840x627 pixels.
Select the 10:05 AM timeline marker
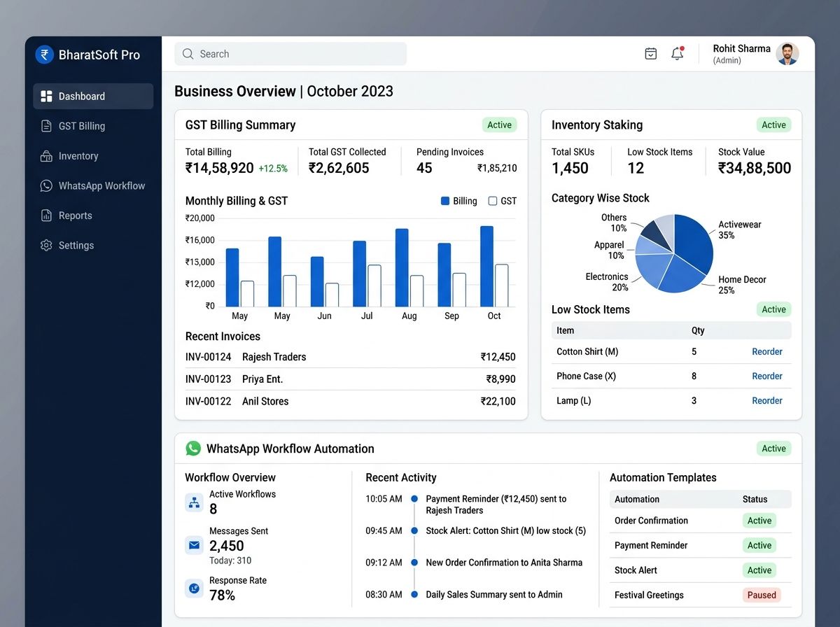(x=414, y=499)
